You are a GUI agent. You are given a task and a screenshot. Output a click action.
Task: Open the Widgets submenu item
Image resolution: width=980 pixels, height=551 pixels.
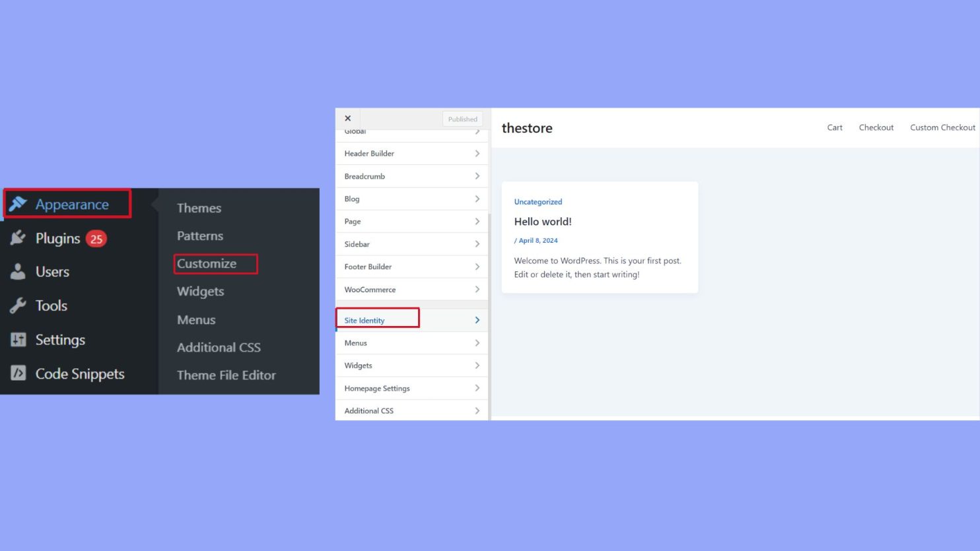pos(200,291)
